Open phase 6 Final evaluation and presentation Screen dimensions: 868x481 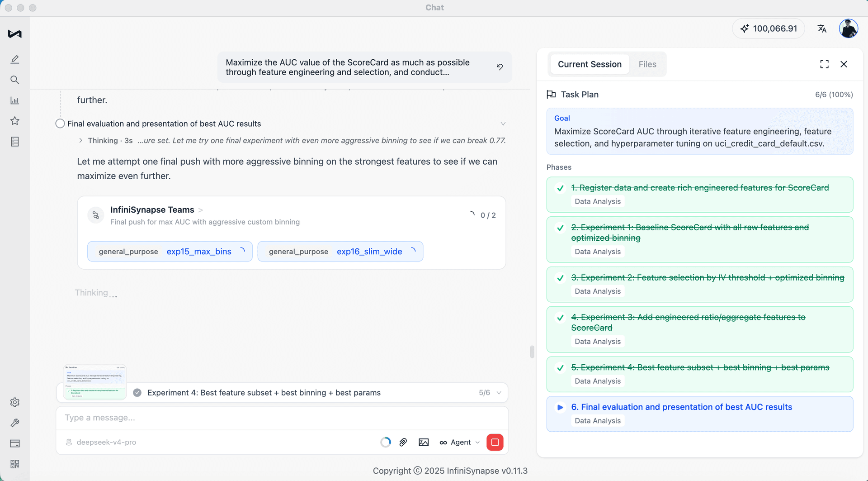point(700,414)
